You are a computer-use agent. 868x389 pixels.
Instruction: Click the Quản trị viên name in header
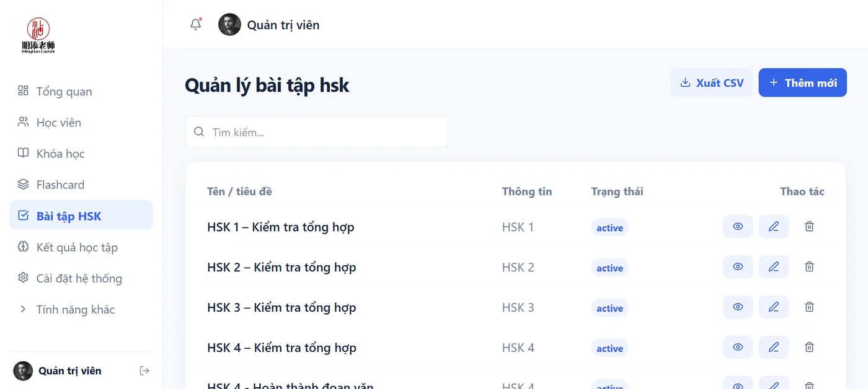[x=283, y=25]
